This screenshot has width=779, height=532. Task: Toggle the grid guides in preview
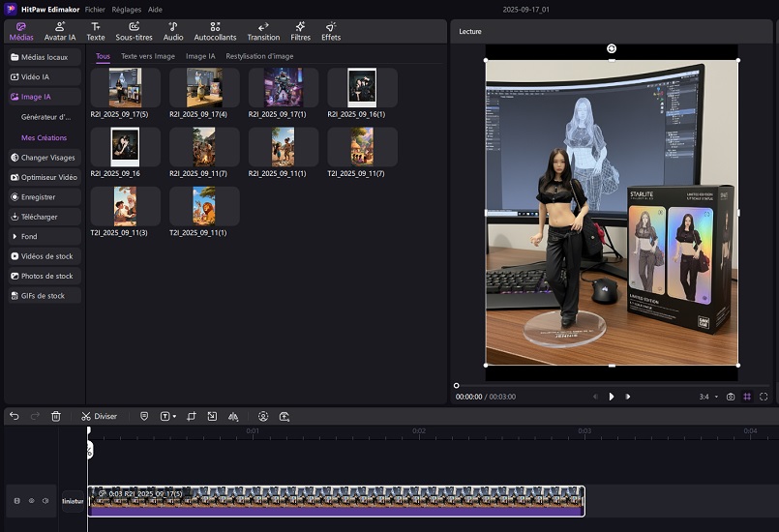pos(747,397)
